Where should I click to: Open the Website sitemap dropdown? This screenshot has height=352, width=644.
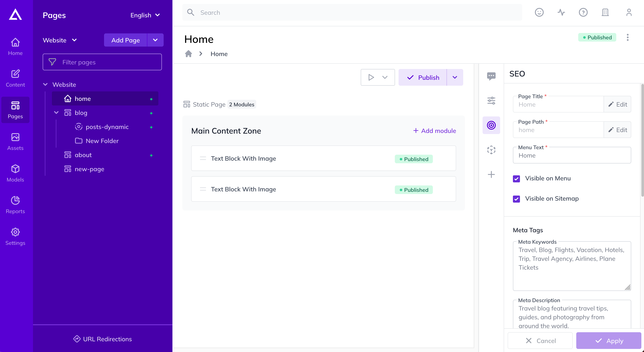point(60,40)
